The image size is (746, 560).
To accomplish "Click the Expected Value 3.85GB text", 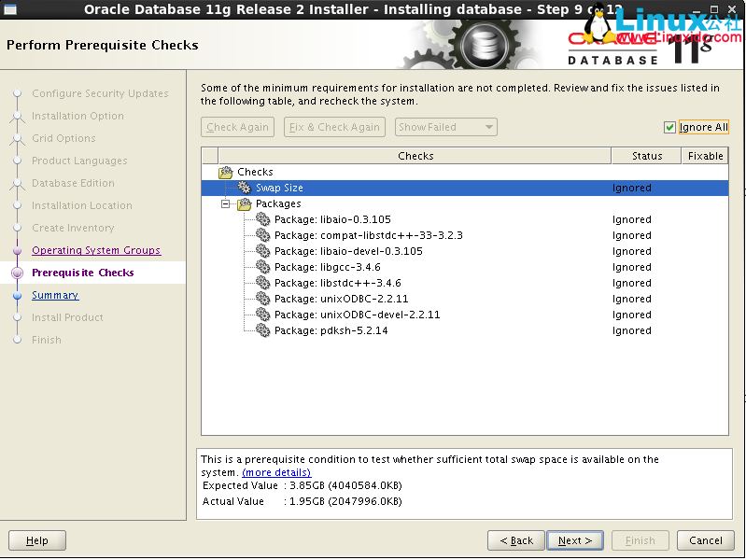I will (x=303, y=485).
